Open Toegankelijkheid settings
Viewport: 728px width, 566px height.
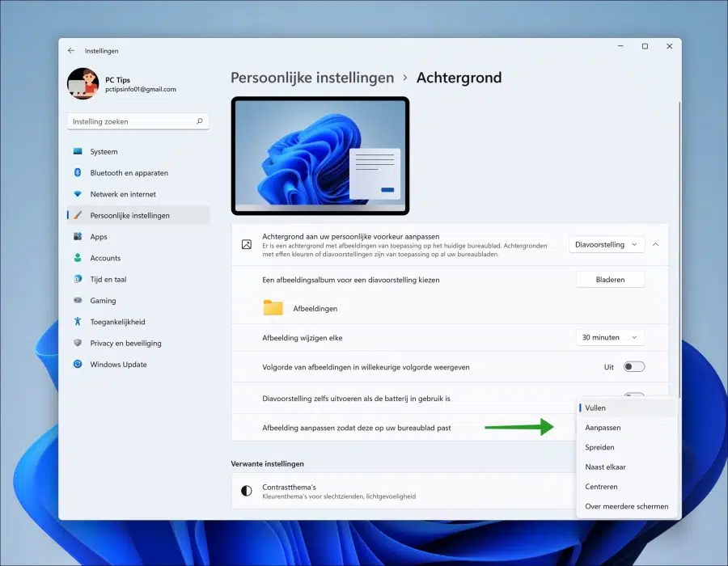point(138,322)
